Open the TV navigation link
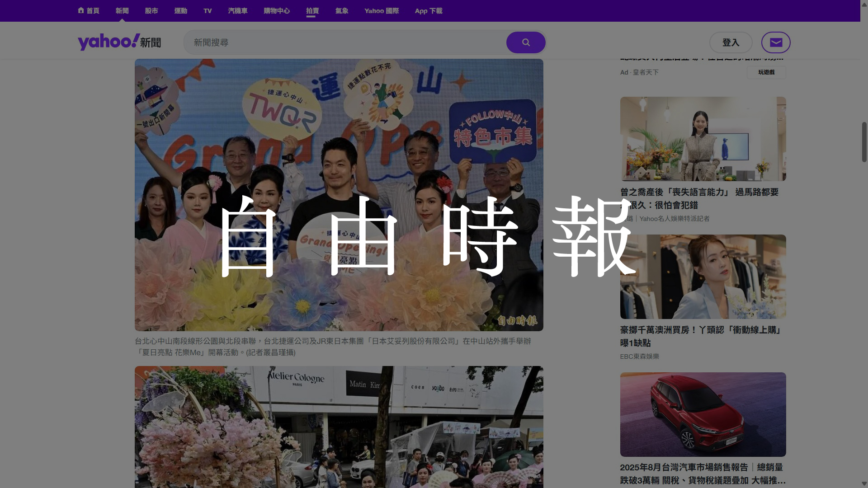The image size is (868, 488). (208, 11)
